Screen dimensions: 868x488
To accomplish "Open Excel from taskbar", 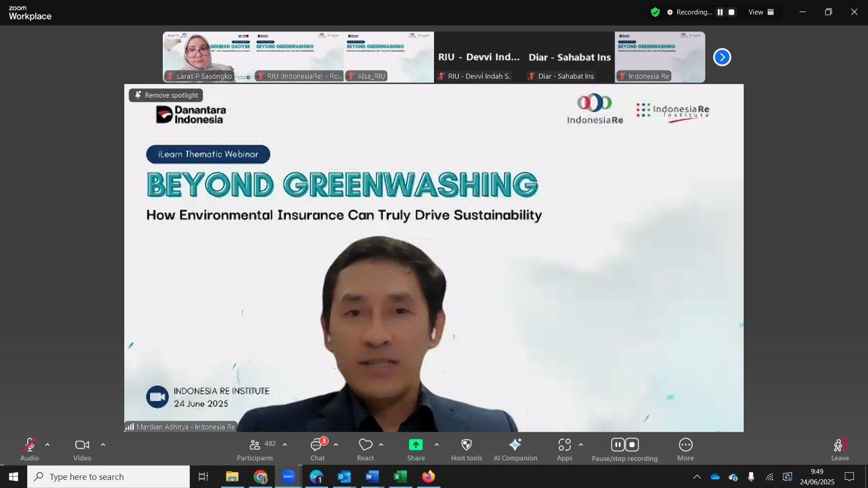I will click(400, 477).
